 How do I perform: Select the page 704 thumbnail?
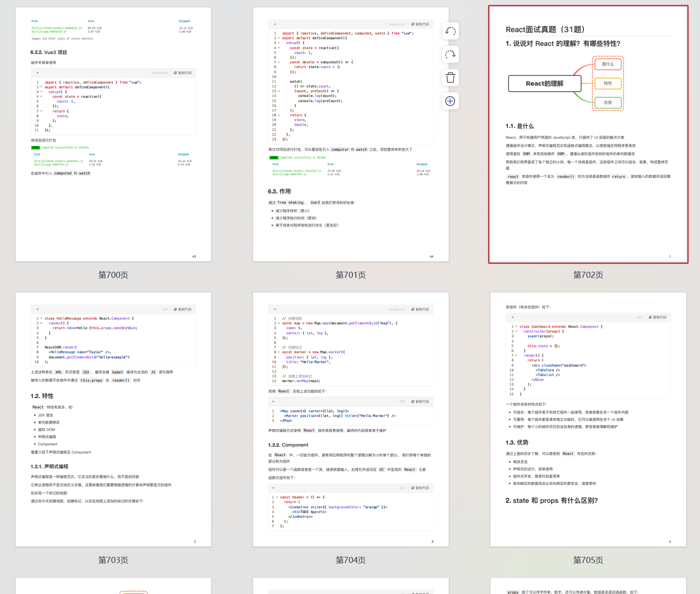coord(350,419)
